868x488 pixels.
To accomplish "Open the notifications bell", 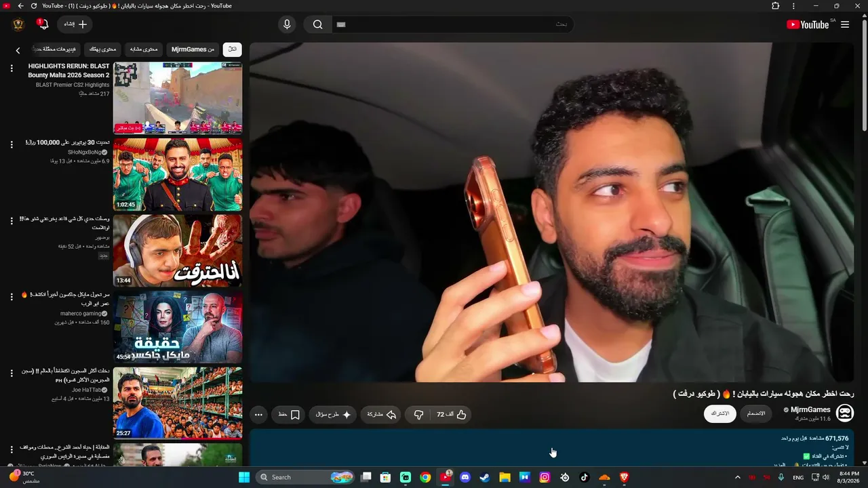I will pos(43,24).
